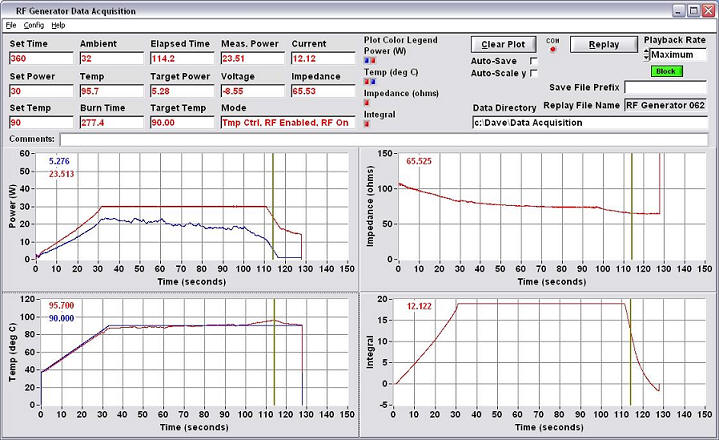719x440 pixels.
Task: Click the Save File Prefix field
Action: (x=665, y=87)
